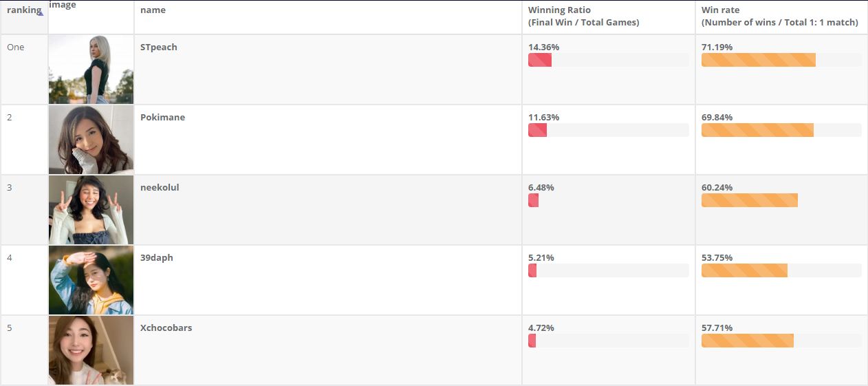Click the red 14.36% winning ratio bar
Image resolution: width=868 pixels, height=386 pixels.
[x=540, y=60]
